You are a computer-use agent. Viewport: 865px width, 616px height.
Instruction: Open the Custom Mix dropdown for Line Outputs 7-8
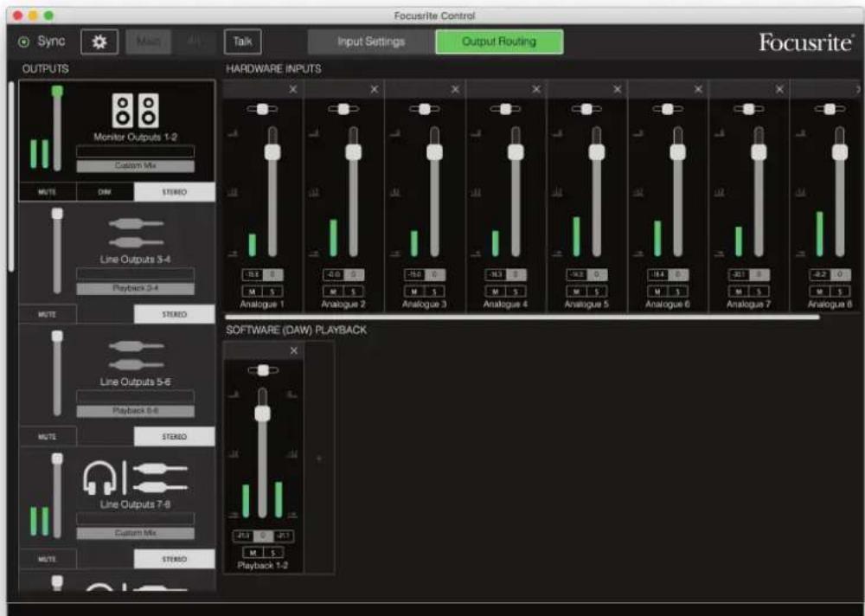click(135, 533)
